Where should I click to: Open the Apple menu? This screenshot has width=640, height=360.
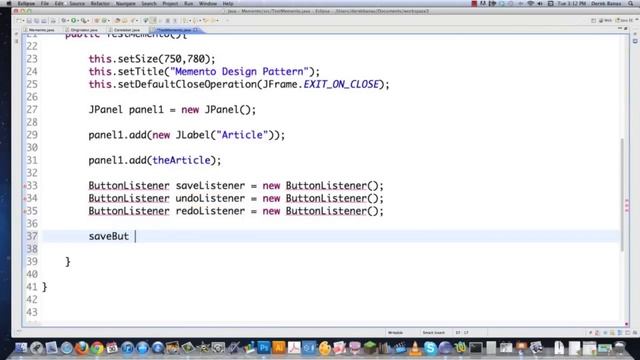tap(8, 4)
